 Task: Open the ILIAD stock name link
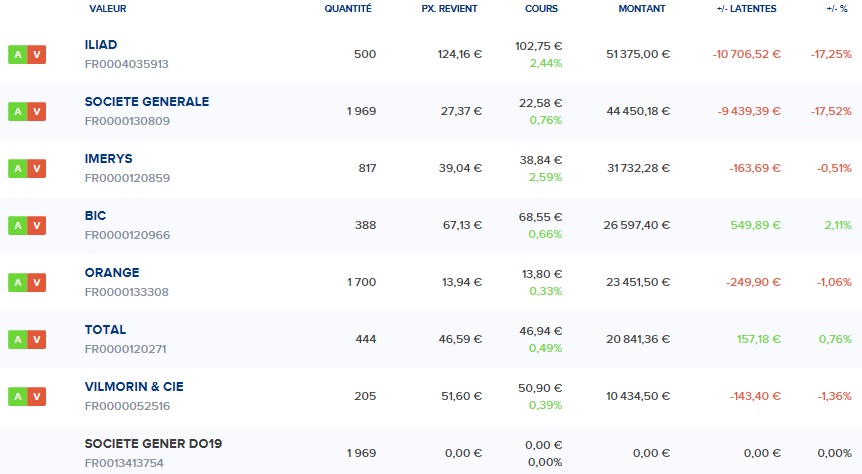pyautogui.click(x=101, y=45)
